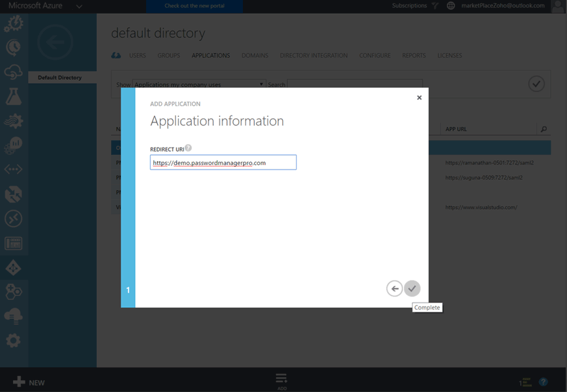Click the help icon beside Redirect URI
This screenshot has height=392, width=567.
click(188, 148)
